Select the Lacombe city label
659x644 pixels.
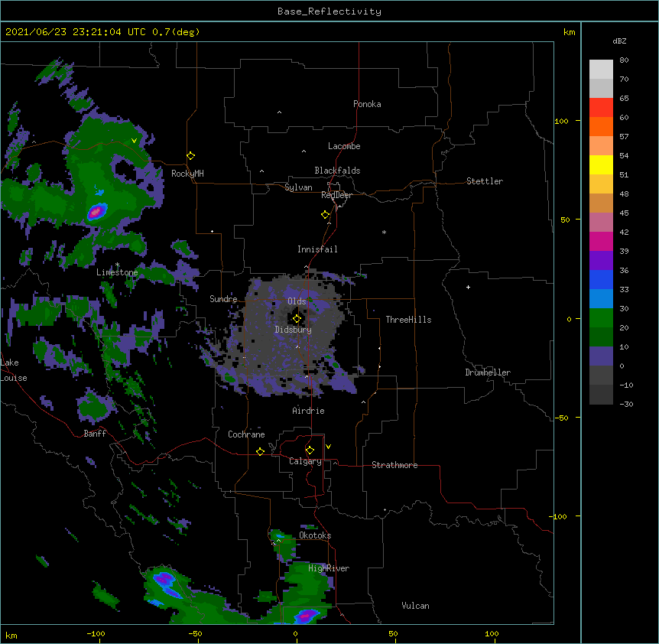coord(344,146)
